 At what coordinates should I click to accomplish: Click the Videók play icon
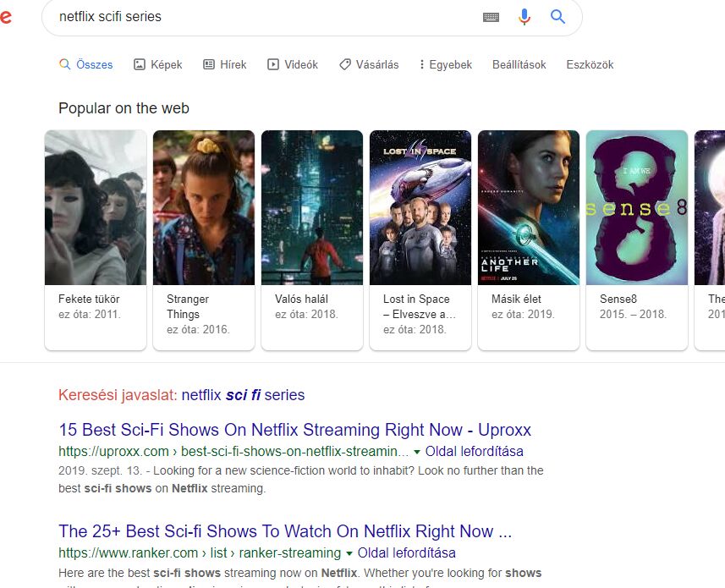272,64
